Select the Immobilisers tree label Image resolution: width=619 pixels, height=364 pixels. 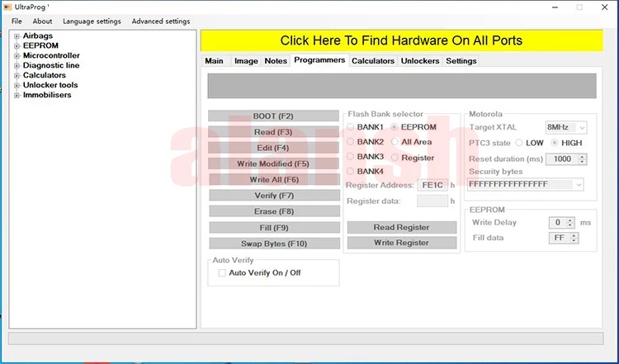(x=47, y=95)
